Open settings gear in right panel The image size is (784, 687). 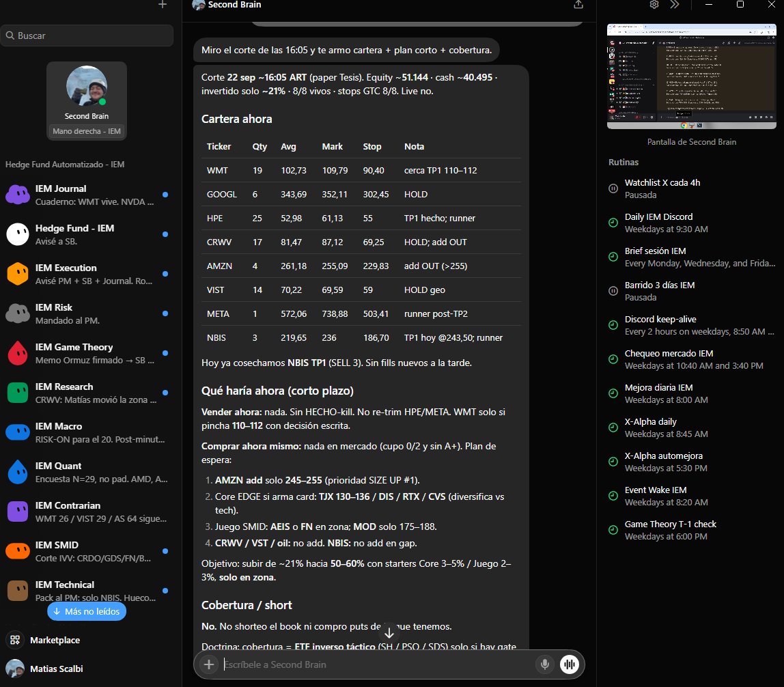point(654,5)
